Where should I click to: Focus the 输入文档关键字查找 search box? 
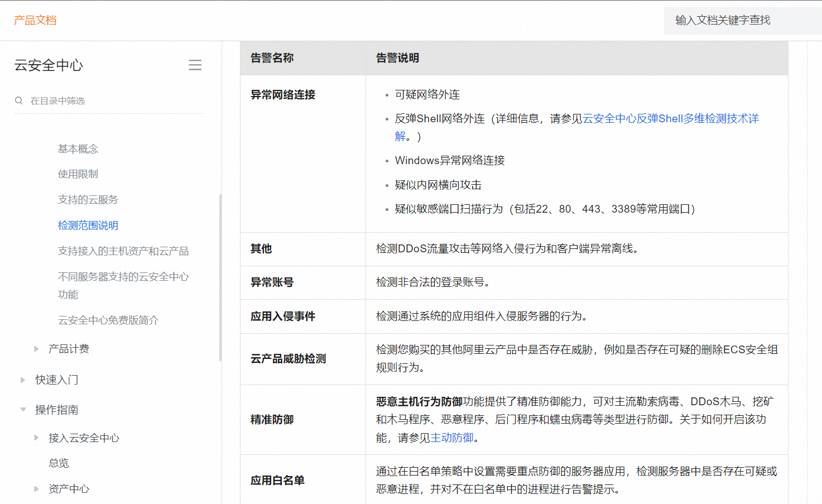[742, 21]
